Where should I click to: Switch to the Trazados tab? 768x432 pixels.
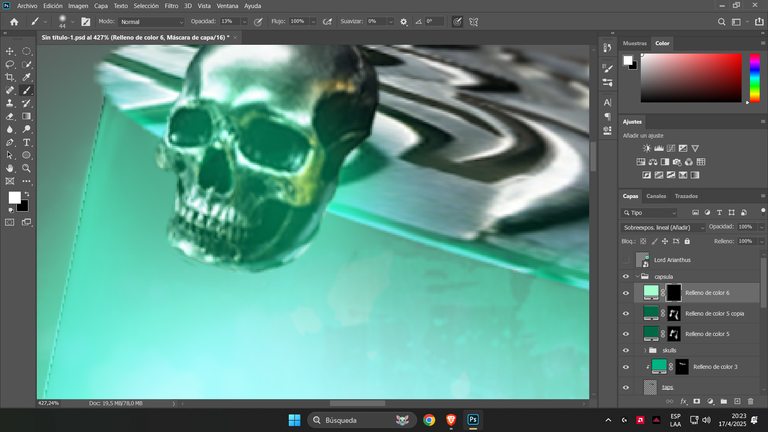pos(686,196)
